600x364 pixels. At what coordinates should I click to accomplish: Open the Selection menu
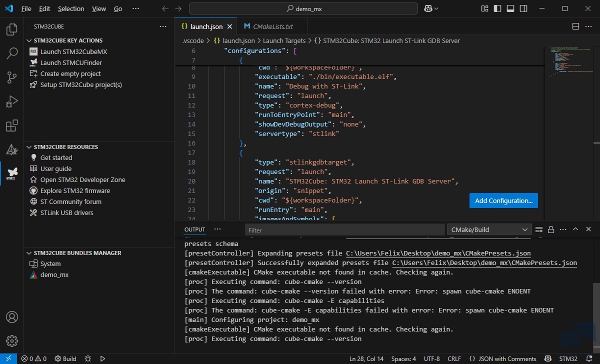[70, 8]
